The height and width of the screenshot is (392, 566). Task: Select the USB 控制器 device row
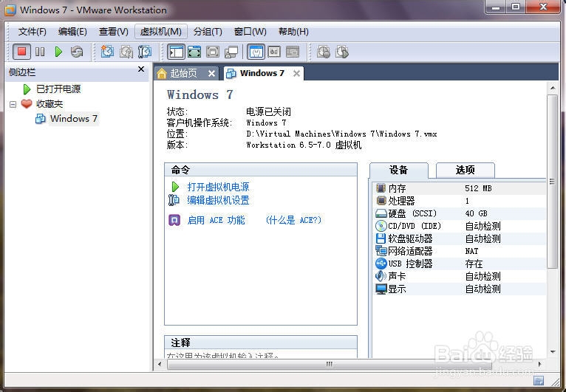coord(459,264)
